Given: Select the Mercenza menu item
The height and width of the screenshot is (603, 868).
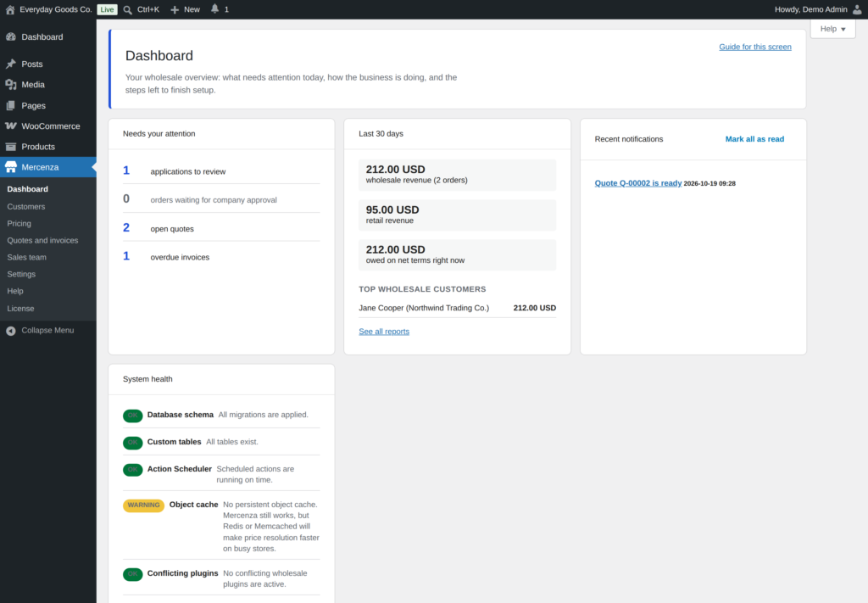Looking at the screenshot, I should [48, 167].
